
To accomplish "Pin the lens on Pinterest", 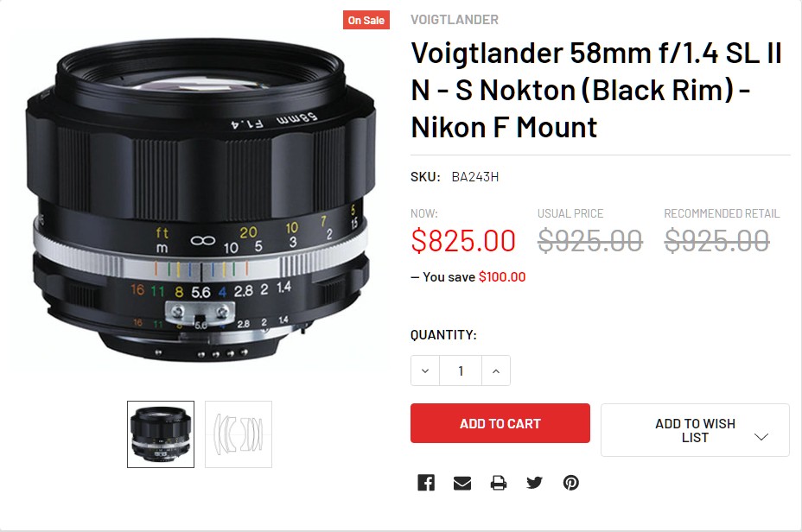I will coord(570,483).
